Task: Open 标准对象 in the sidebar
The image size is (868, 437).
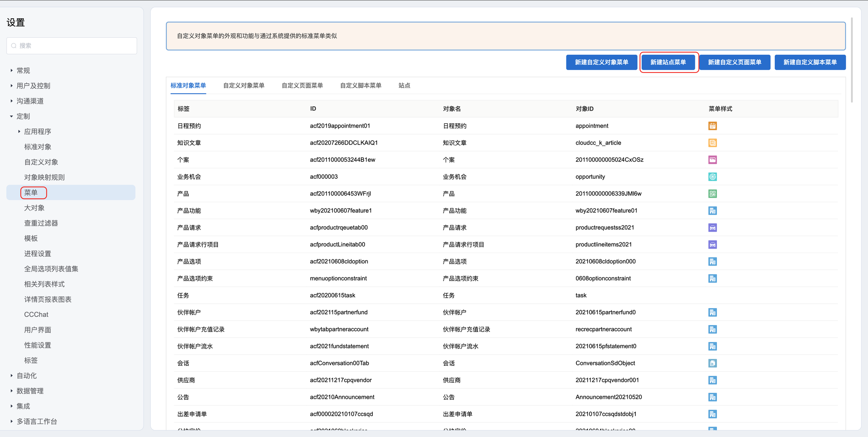Action: point(38,147)
